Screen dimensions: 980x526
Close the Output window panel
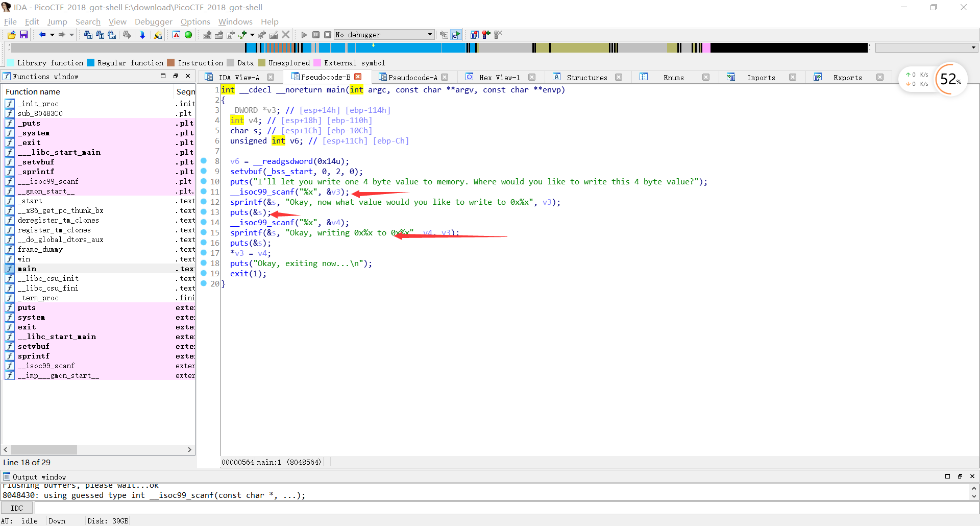[972, 476]
